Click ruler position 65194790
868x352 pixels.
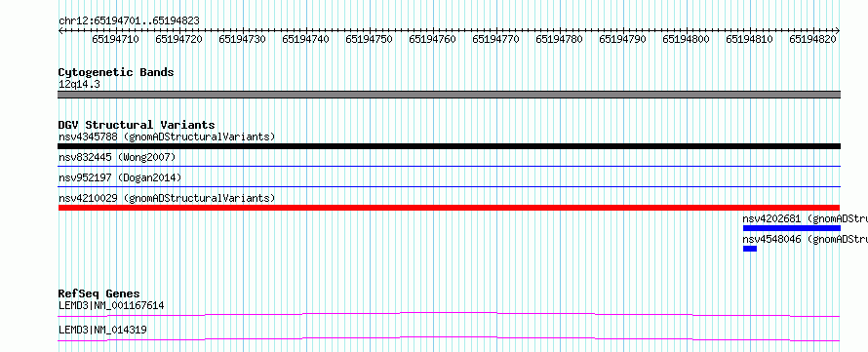(x=623, y=39)
